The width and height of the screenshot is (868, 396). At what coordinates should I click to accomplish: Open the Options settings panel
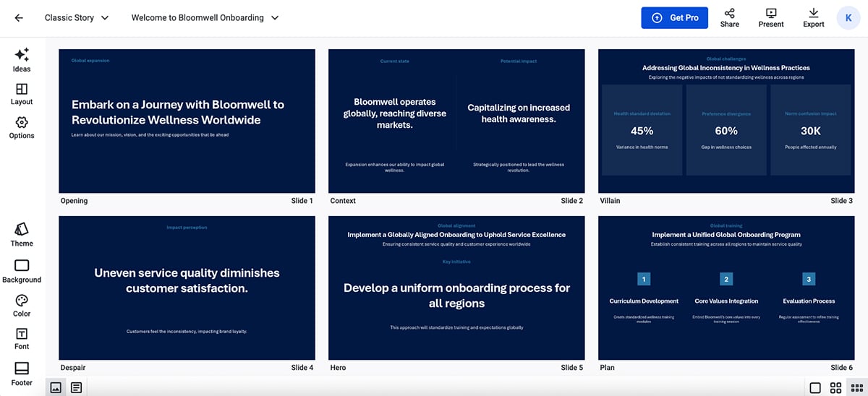pos(22,127)
